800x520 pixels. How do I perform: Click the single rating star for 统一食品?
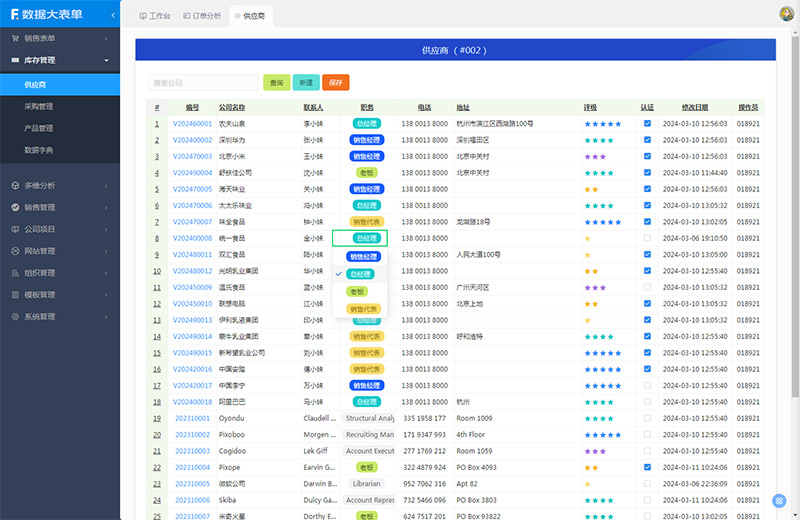(588, 238)
